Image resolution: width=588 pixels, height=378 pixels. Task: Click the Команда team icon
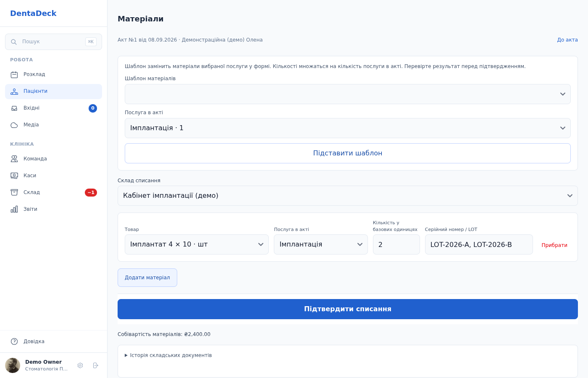click(x=14, y=159)
